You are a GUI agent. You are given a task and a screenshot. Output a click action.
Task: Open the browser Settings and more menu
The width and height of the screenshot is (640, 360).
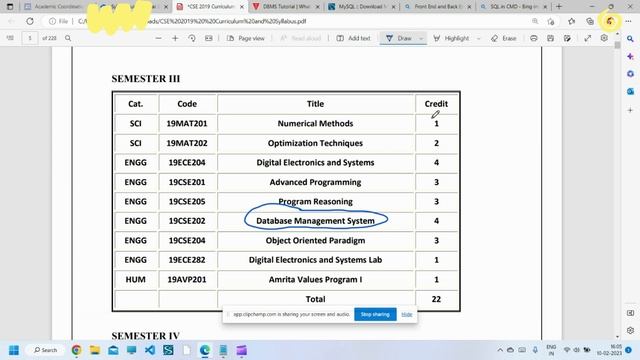(x=629, y=21)
